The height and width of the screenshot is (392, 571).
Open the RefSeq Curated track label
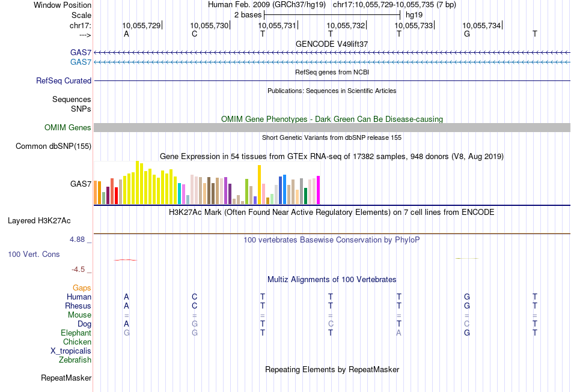pyautogui.click(x=63, y=80)
